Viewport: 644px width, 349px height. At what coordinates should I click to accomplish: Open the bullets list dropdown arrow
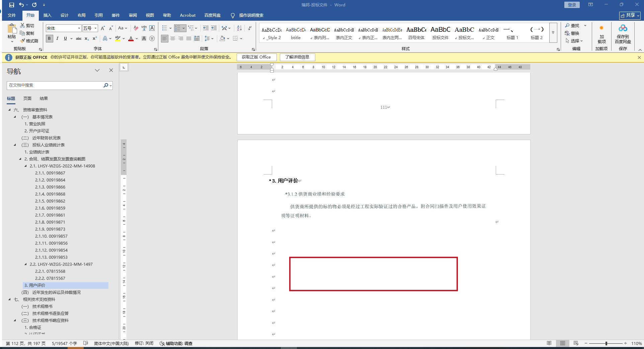pyautogui.click(x=170, y=28)
